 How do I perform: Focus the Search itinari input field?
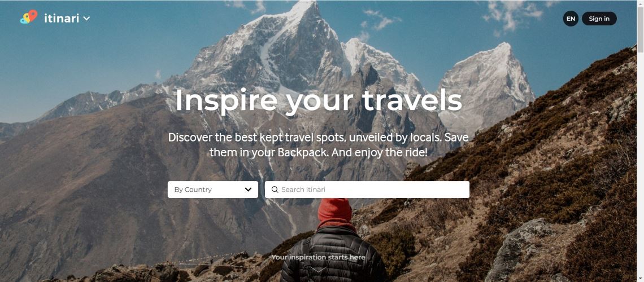click(x=367, y=190)
